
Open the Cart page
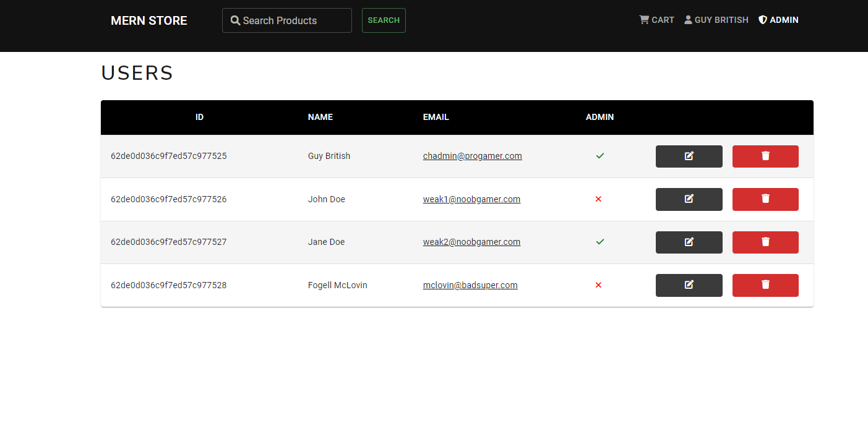656,20
